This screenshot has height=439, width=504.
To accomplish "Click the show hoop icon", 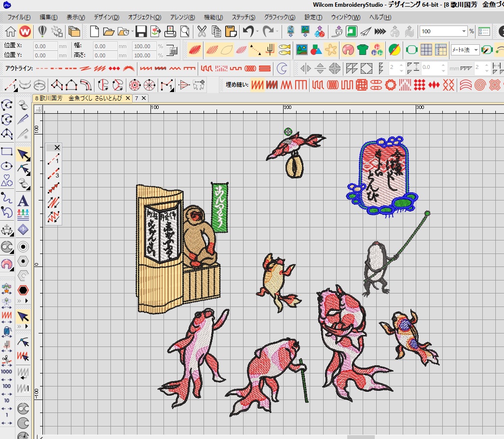I will click(x=411, y=50).
